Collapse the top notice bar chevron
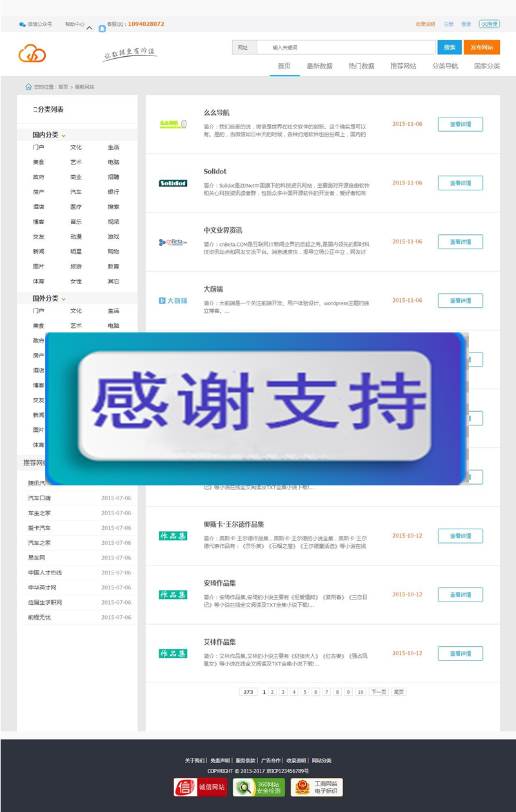The image size is (516, 812). [x=88, y=28]
